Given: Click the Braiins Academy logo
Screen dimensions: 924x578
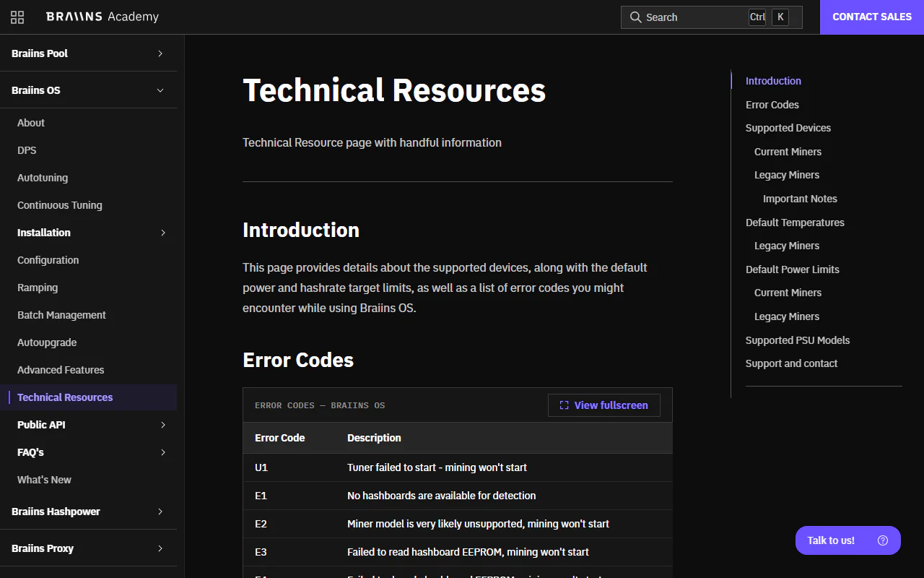Looking at the screenshot, I should click(x=103, y=17).
